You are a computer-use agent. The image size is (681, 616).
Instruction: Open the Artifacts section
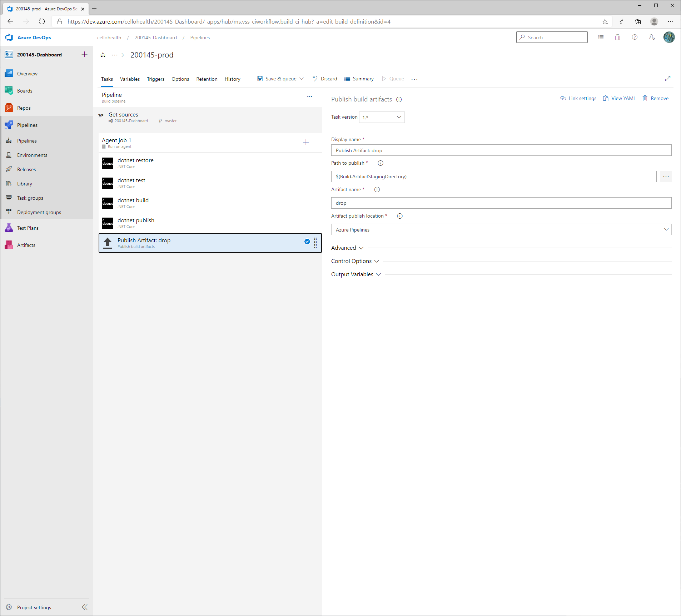pos(25,245)
